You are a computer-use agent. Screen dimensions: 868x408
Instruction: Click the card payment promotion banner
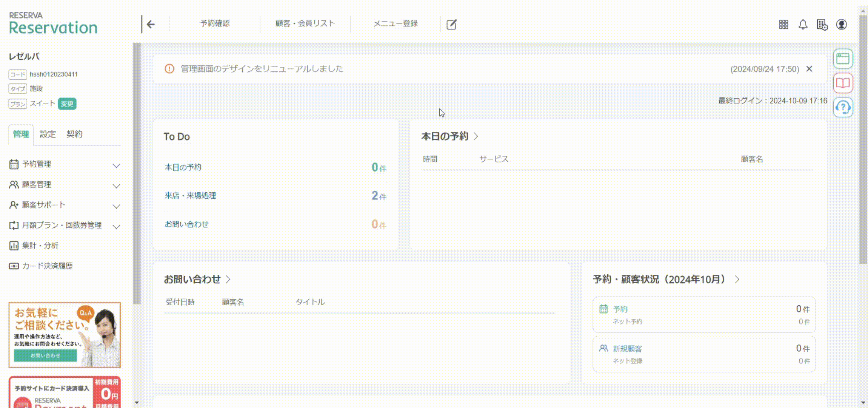65,392
